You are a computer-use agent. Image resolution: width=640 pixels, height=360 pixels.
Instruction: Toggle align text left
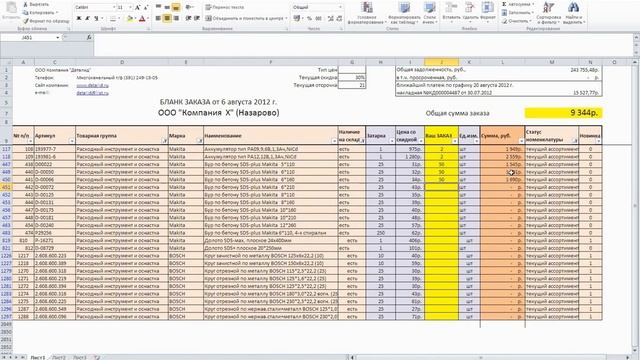[x=158, y=18]
